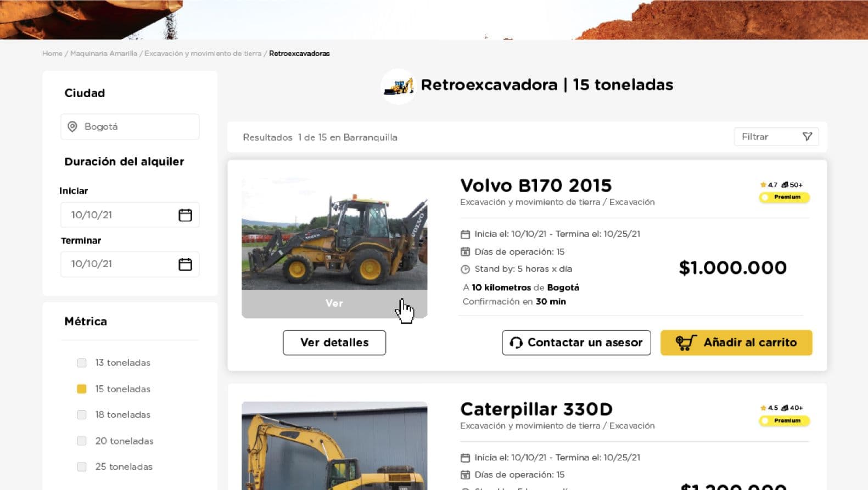
Task: Click the Días de operación icon on Caterpillar card
Action: (x=465, y=475)
